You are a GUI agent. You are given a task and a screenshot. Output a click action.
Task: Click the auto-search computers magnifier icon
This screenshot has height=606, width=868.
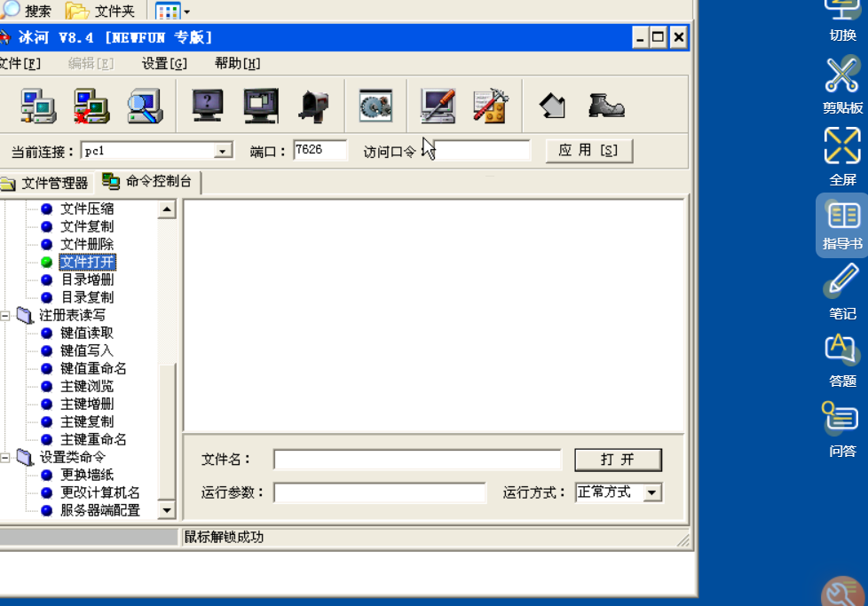pos(145,106)
